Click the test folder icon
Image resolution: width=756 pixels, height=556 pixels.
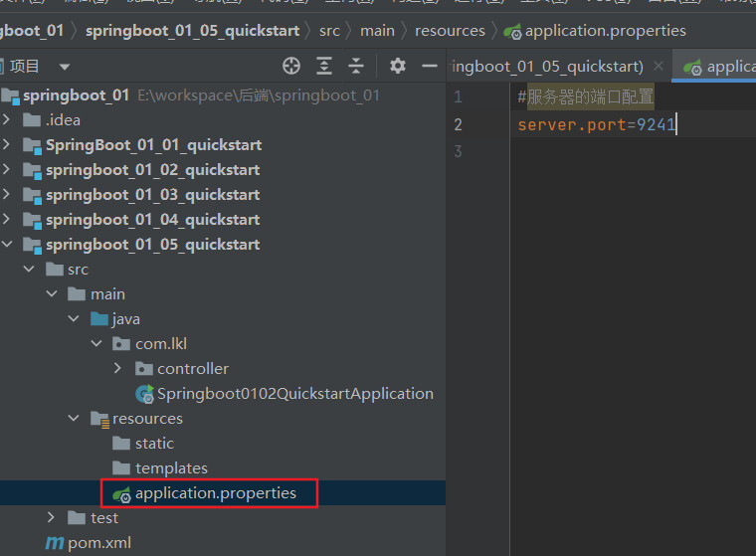pyautogui.click(x=77, y=518)
